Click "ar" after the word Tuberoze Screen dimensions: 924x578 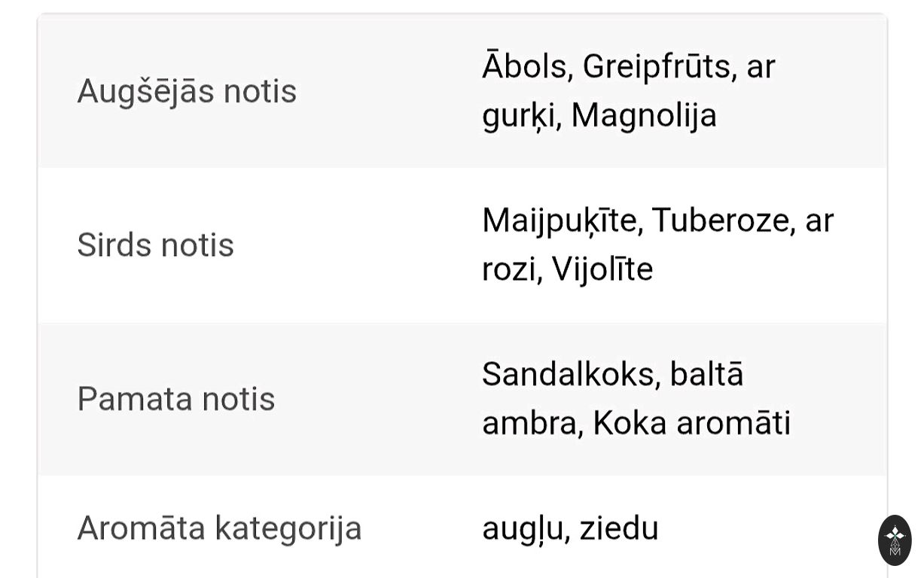tap(819, 222)
